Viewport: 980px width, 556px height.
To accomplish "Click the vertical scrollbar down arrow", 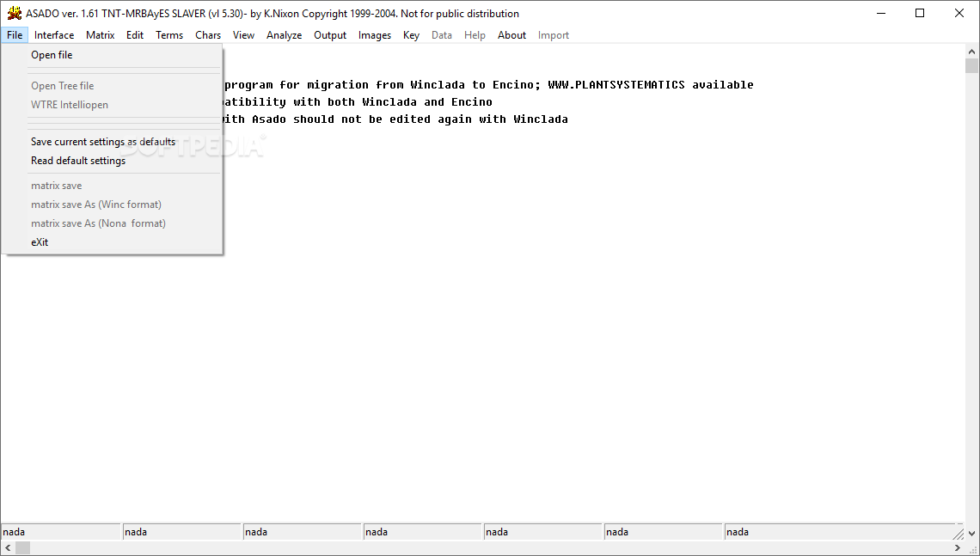I will pyautogui.click(x=972, y=534).
